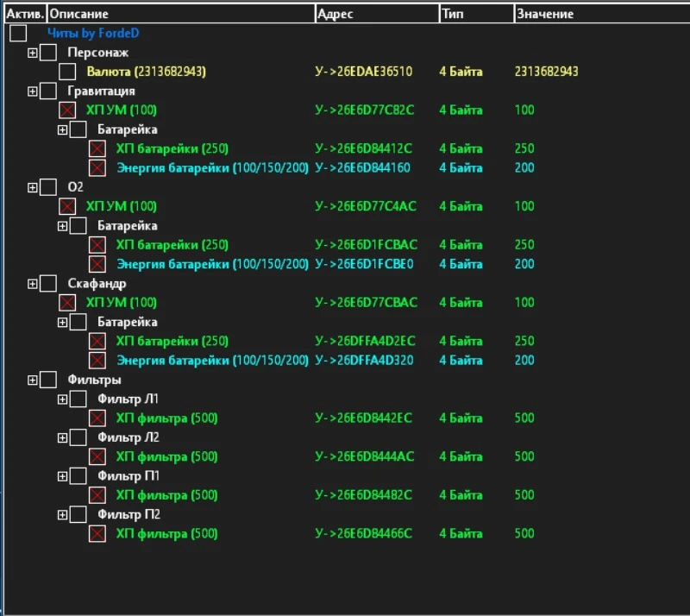Image resolution: width=690 pixels, height=616 pixels.
Task: Select the Валюта value 2313682943
Action: pos(546,72)
